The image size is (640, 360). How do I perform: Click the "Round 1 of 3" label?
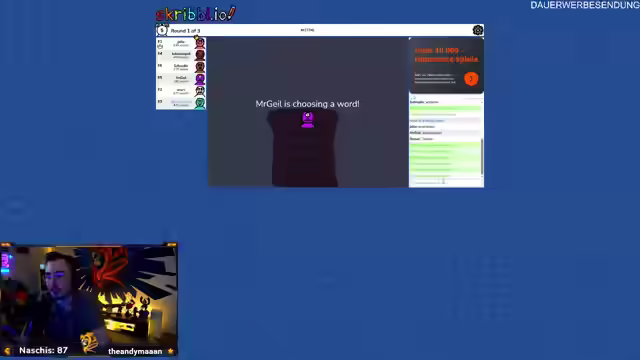tap(185, 31)
